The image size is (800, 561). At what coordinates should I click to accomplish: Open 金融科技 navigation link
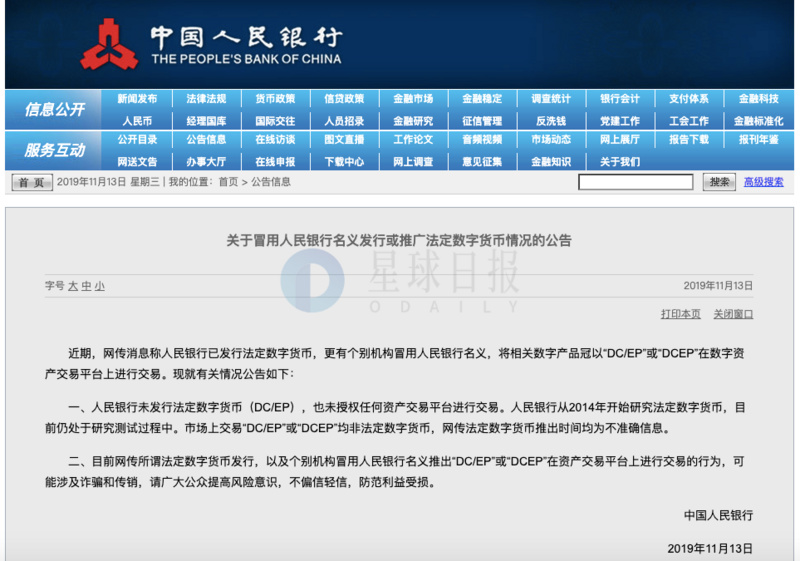[x=759, y=98]
